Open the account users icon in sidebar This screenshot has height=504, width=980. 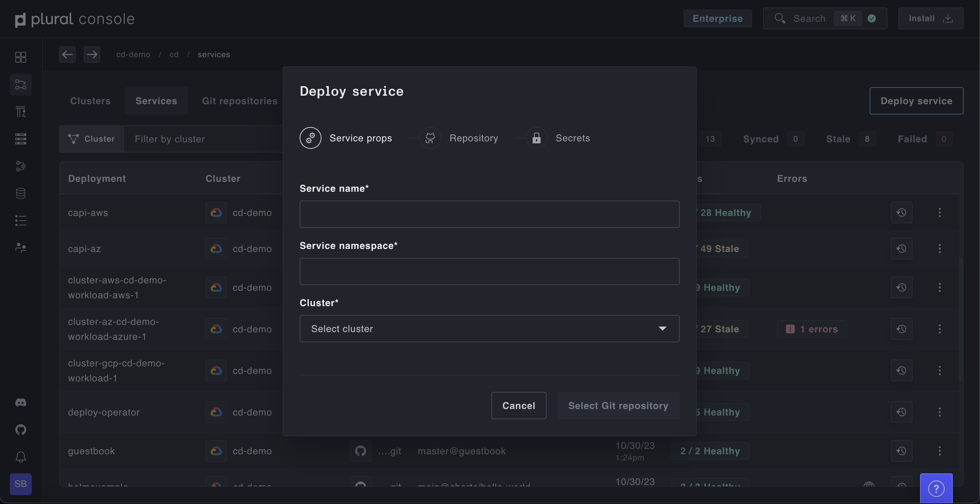pos(20,248)
